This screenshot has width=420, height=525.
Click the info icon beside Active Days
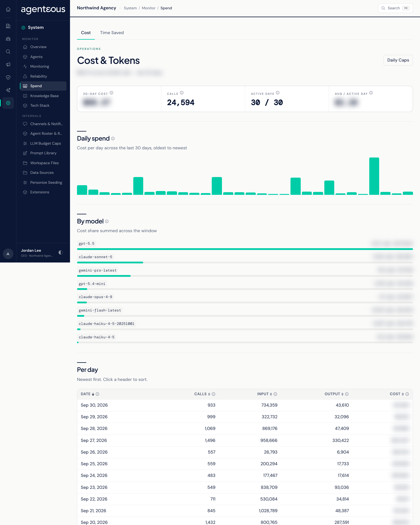pos(278,93)
